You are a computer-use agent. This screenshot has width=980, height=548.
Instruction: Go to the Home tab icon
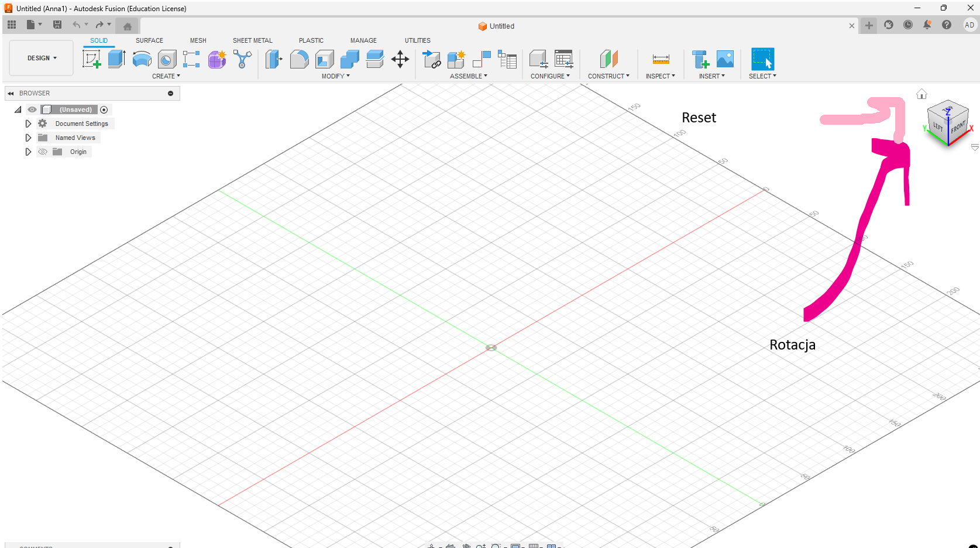(127, 26)
